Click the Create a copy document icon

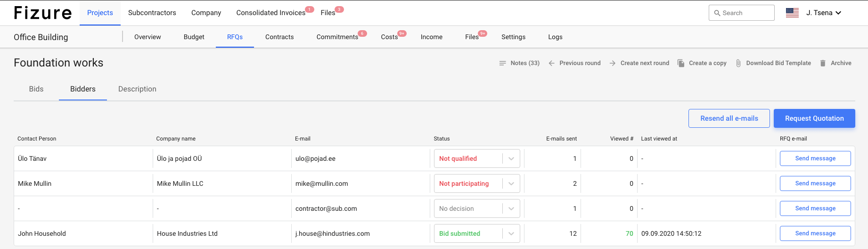point(681,63)
